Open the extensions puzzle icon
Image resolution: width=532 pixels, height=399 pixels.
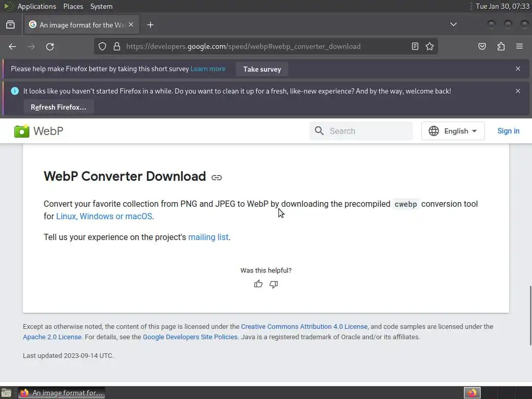501,46
